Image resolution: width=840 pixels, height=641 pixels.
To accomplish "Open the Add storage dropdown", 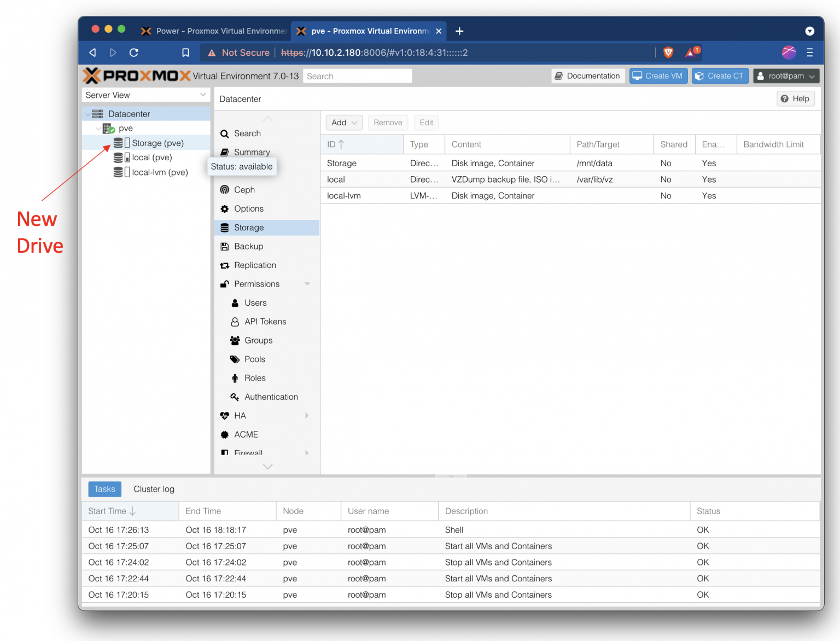I will 344,123.
